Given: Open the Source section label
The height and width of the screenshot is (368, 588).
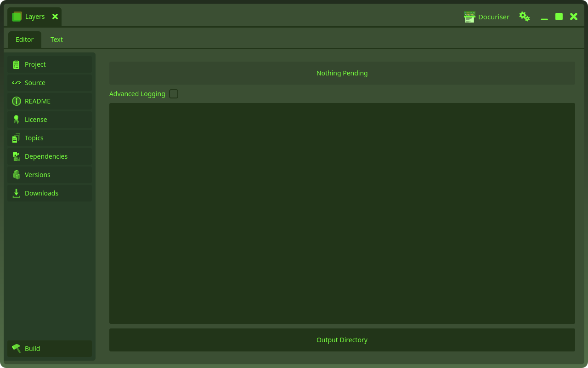Looking at the screenshot, I should point(35,83).
